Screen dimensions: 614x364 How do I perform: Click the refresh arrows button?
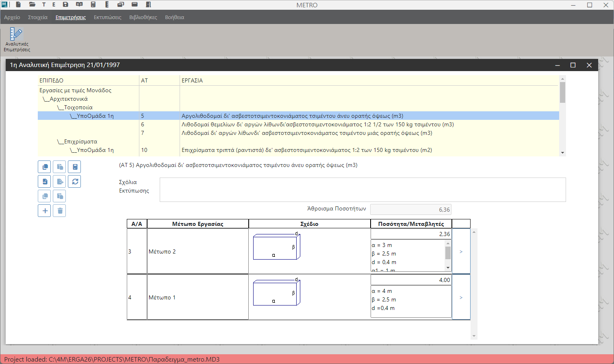75,182
